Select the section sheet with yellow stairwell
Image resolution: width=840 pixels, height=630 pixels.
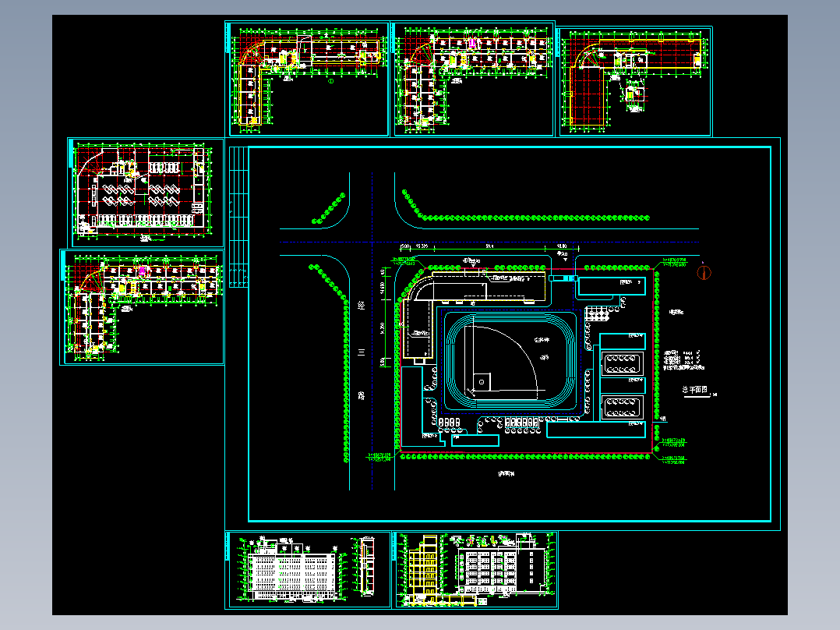click(475, 570)
